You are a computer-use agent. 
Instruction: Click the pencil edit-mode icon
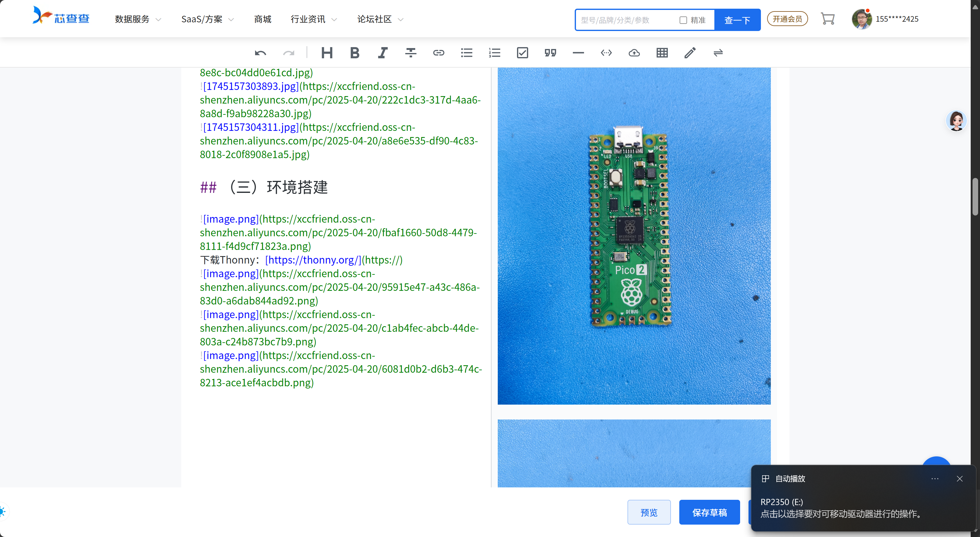pos(690,53)
